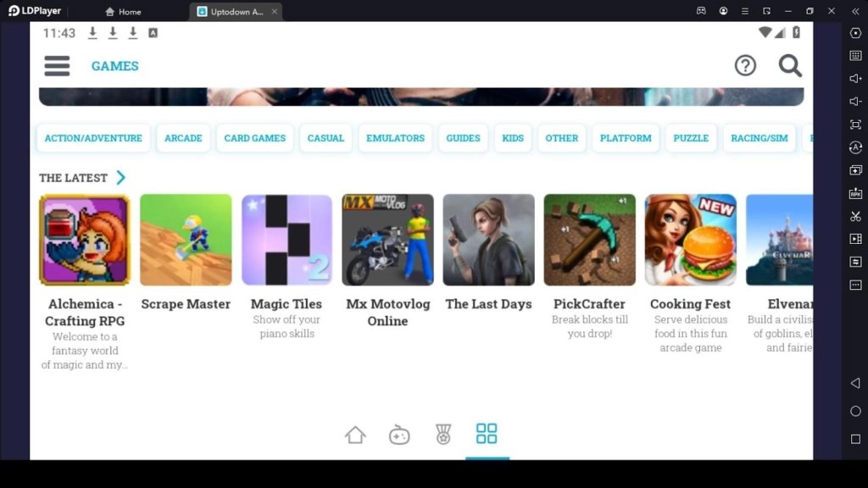Choose the Puzzle category chip
Viewport: 868px width, 488px height.
point(691,138)
